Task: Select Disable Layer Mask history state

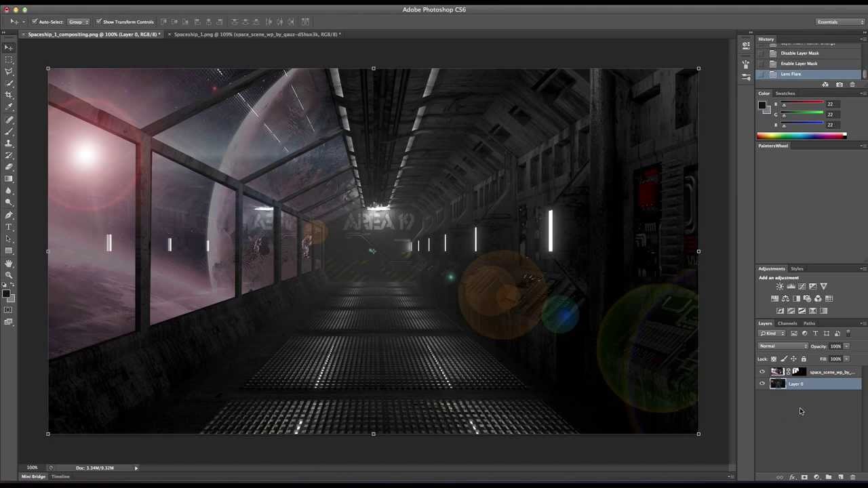Action: click(x=808, y=53)
